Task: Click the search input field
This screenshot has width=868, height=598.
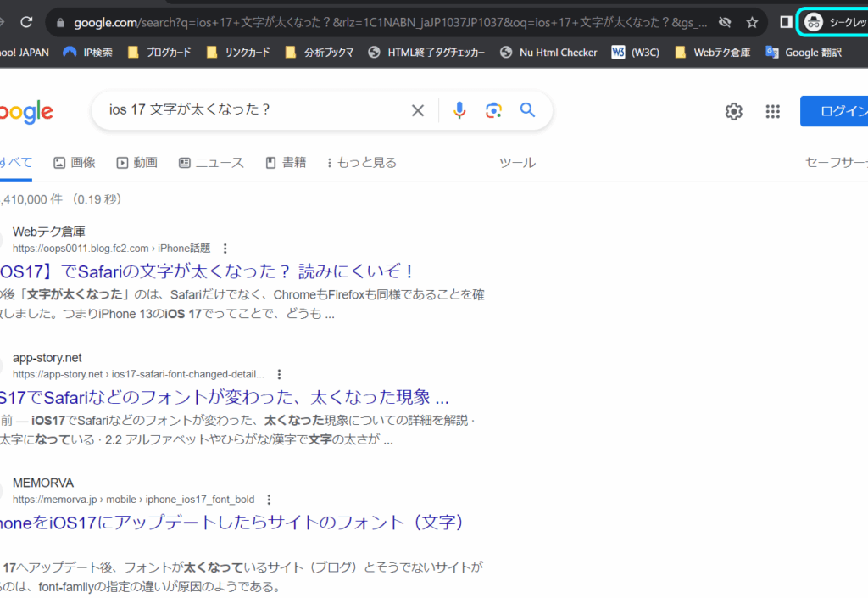Action: coord(254,110)
